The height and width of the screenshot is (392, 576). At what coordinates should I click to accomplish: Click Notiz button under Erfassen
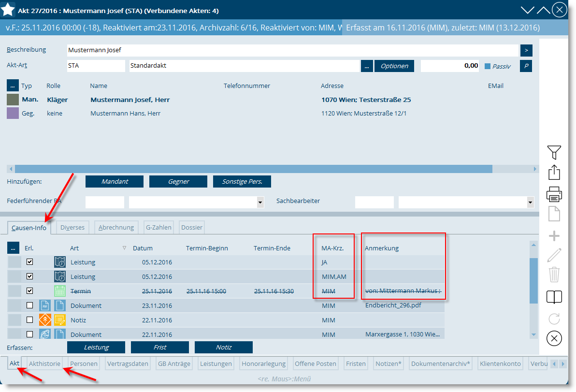pyautogui.click(x=224, y=347)
